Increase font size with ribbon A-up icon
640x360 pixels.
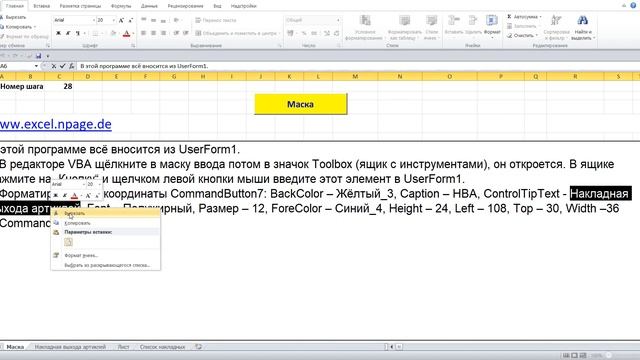121,20
